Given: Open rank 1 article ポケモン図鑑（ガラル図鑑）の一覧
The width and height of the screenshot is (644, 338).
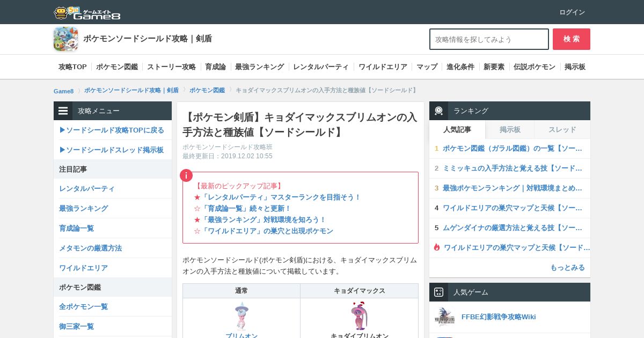Looking at the screenshot, I should pos(513,149).
